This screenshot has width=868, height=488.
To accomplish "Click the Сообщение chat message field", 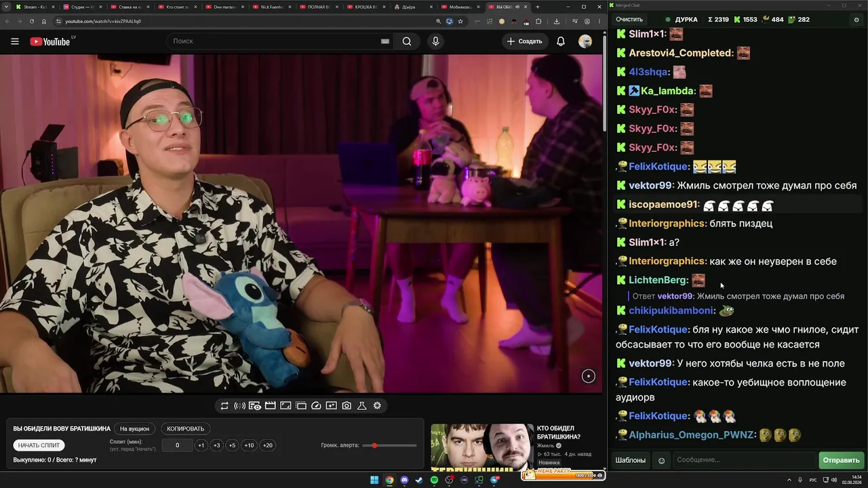I will 743,460.
